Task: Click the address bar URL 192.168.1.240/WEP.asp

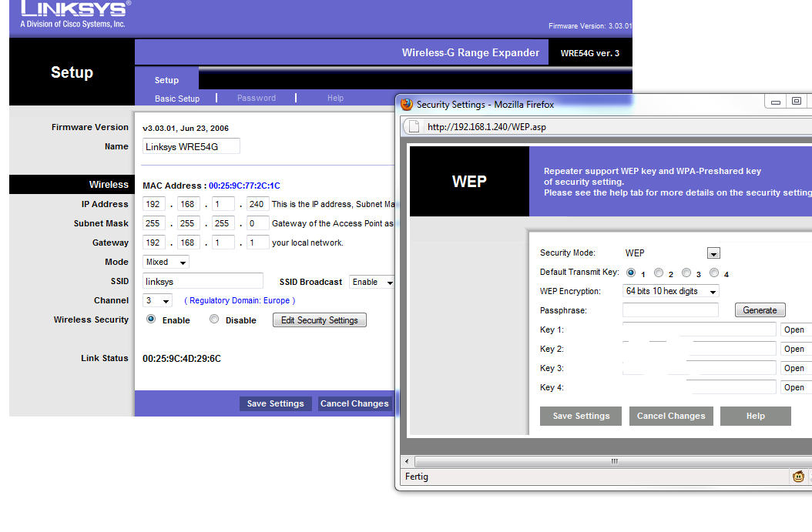Action: pyautogui.click(x=487, y=127)
